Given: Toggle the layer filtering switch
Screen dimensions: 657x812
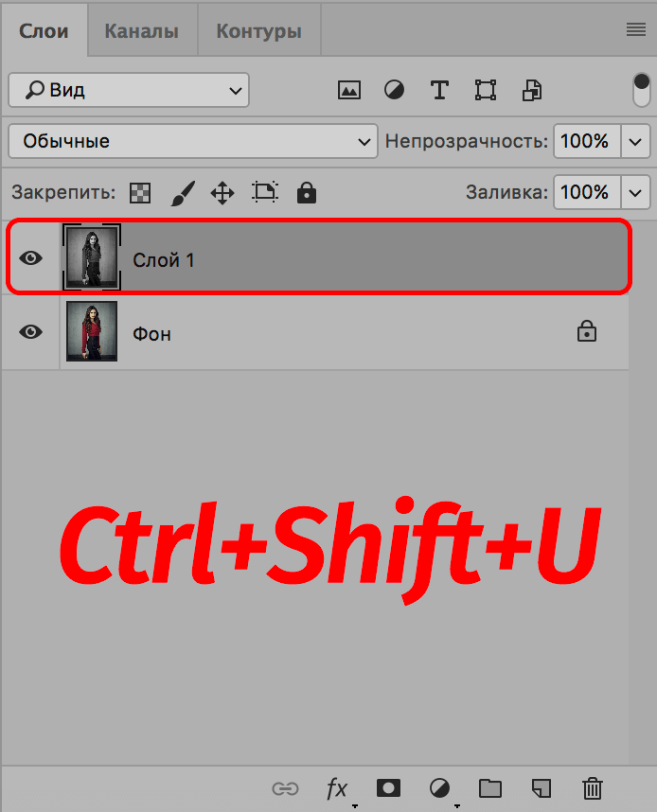Looking at the screenshot, I should pos(641,90).
